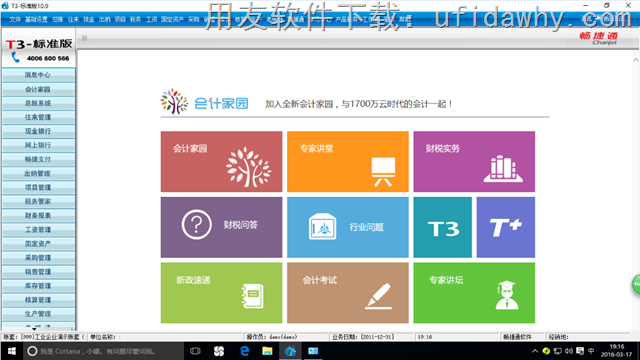The height and width of the screenshot is (360, 640).
Task: Click the scroll-up arrow of main pane
Action: (636, 60)
